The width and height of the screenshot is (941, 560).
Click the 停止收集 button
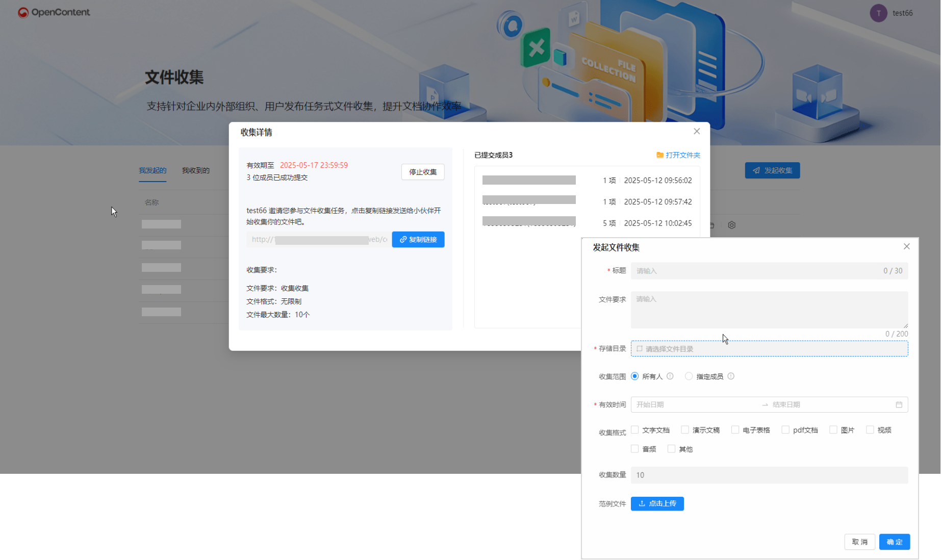(x=423, y=172)
